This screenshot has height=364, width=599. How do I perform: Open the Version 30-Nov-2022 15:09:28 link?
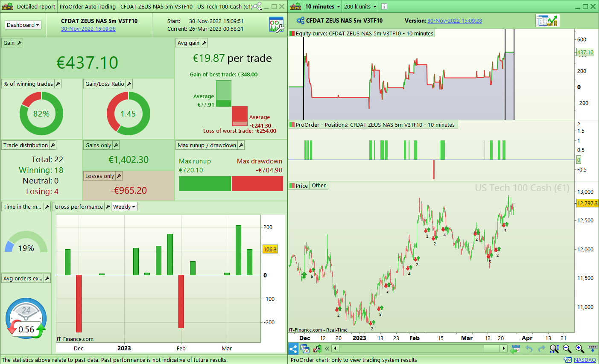coord(454,20)
